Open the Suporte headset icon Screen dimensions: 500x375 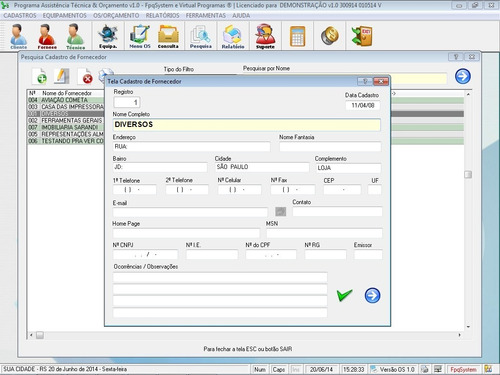click(265, 36)
